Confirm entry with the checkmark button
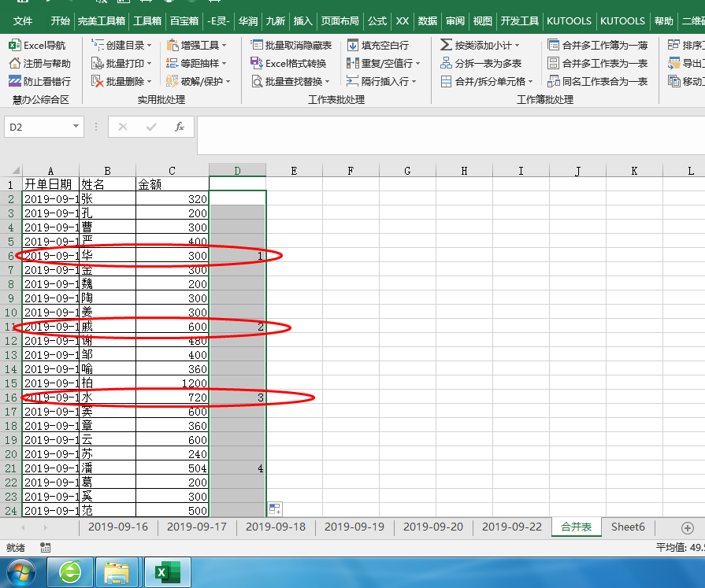Viewport: 705px width, 588px height. 151,127
